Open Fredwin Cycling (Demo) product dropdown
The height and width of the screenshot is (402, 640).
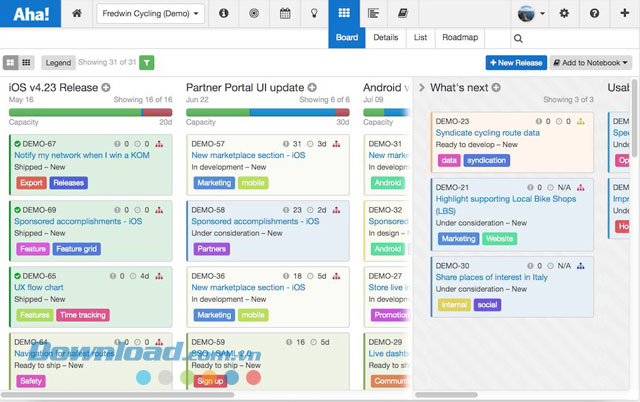tap(150, 13)
